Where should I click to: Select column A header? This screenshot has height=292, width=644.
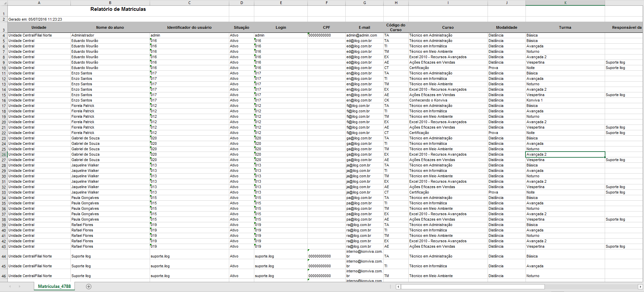(x=39, y=3)
